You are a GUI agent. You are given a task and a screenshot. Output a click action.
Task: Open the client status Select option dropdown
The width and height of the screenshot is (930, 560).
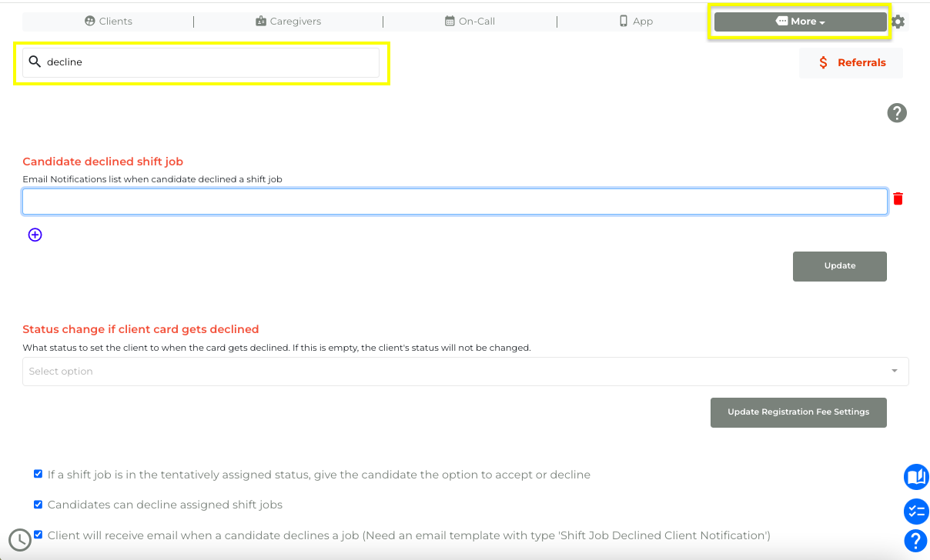[x=466, y=371]
